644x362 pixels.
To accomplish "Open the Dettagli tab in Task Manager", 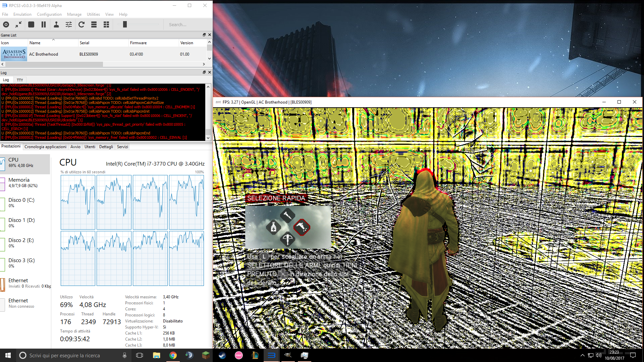I will point(106,147).
